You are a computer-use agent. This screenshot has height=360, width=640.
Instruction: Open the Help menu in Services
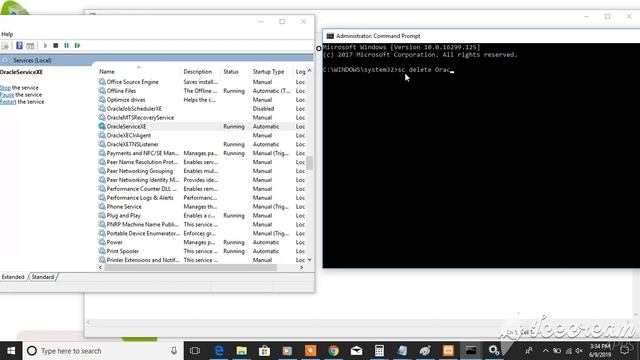[x=7, y=34]
